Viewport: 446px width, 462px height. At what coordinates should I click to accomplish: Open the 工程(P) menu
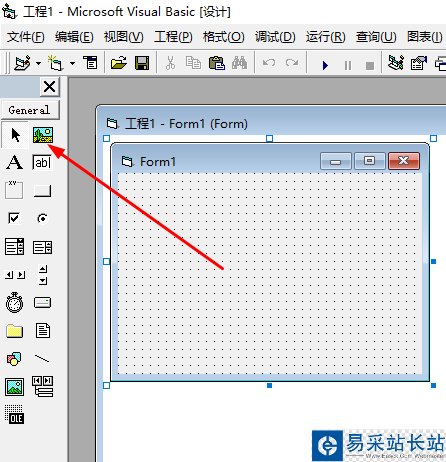173,37
